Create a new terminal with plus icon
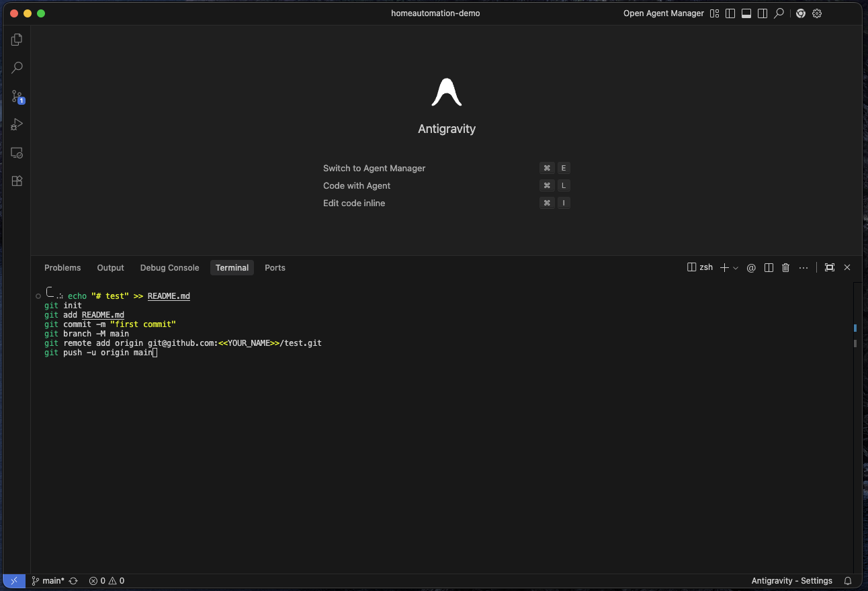Image resolution: width=868 pixels, height=591 pixels. coord(724,267)
